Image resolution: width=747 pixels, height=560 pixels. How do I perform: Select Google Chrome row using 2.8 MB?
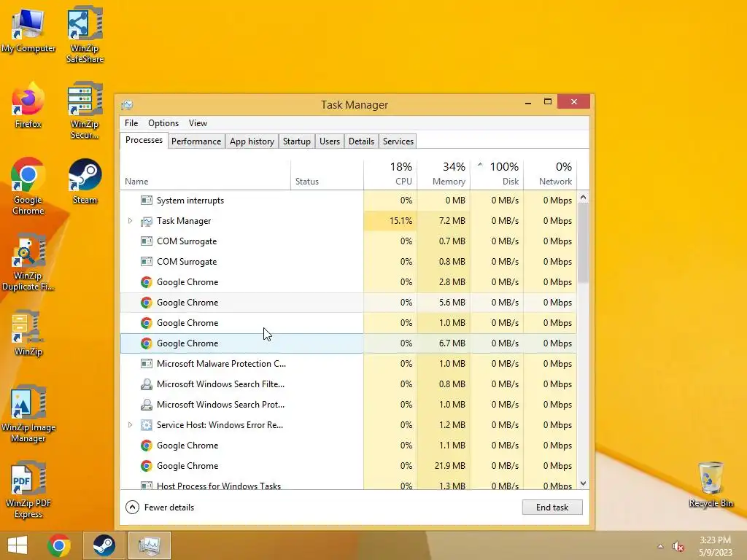click(x=348, y=282)
